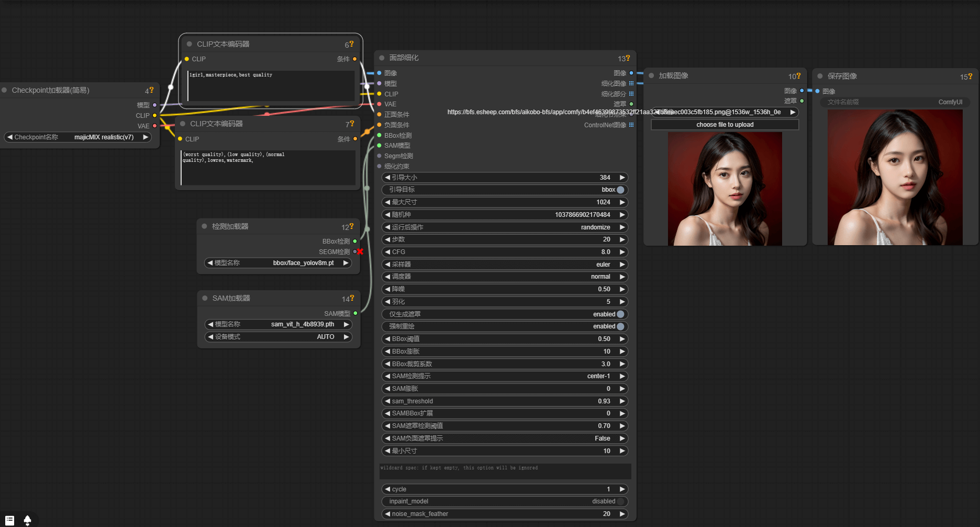
Task: Open help '?' badge on SAM加载器 node
Action: click(x=352, y=298)
